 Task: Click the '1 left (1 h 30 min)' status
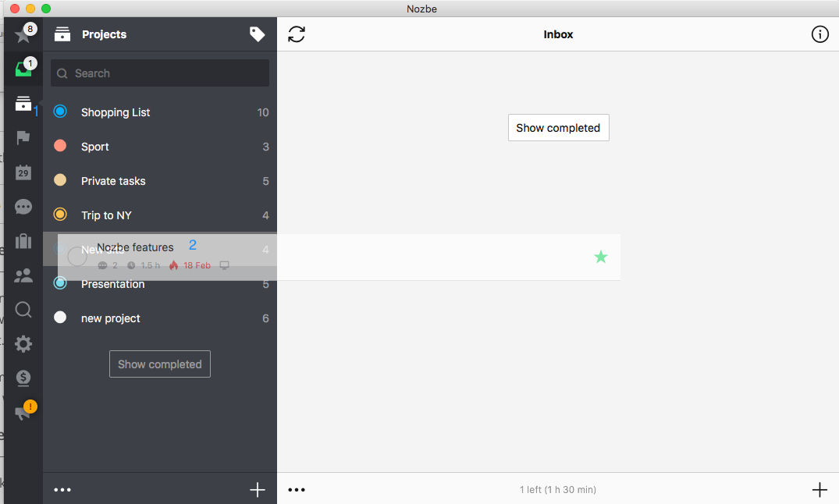(558, 489)
